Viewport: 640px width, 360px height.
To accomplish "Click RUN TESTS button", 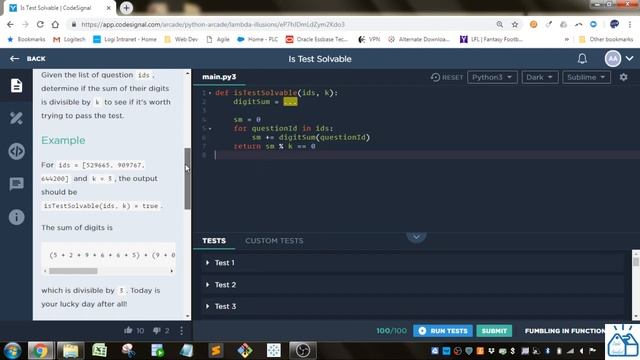I will [x=443, y=331].
